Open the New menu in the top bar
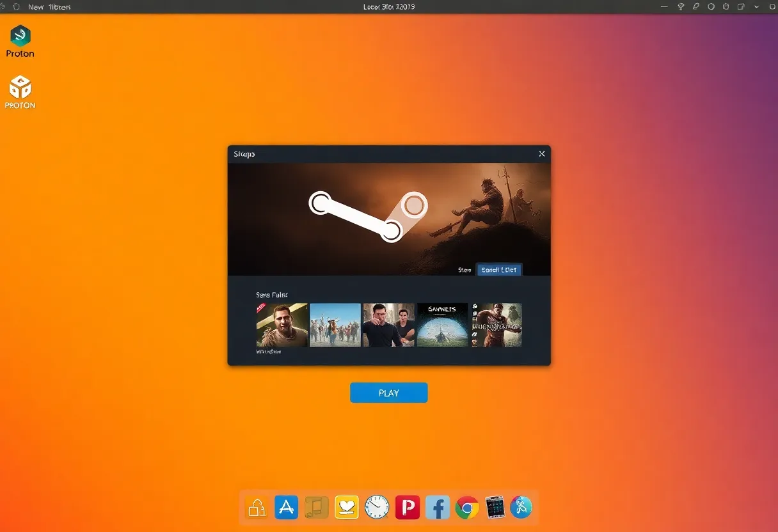Viewport: 778px width, 532px height. (x=36, y=7)
